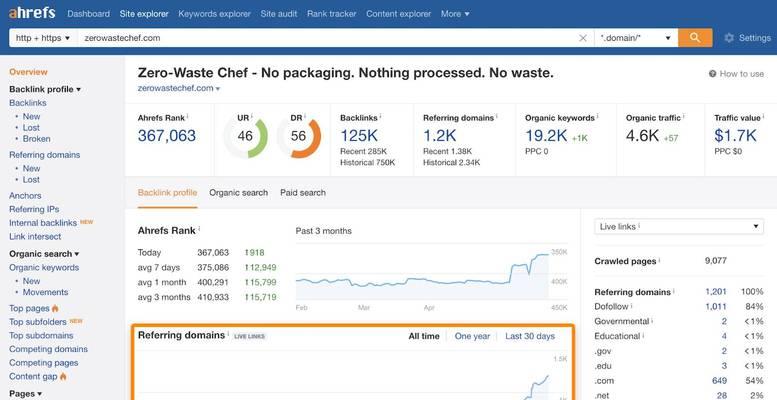The height and width of the screenshot is (400, 777).
Task: Click info icon beside Governmental row
Action: click(x=653, y=321)
